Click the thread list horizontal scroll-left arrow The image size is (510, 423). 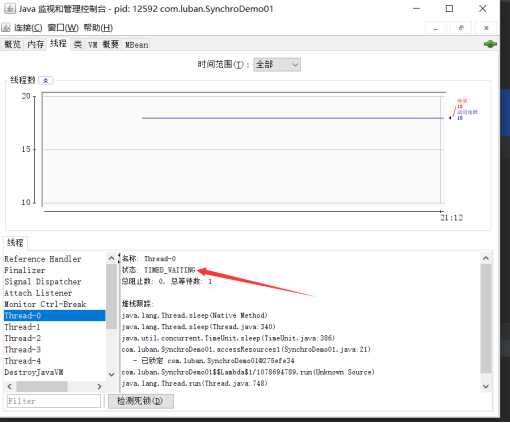10,387
